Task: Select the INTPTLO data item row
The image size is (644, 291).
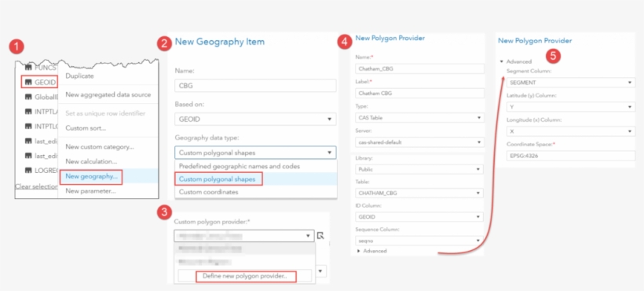Action: tap(40, 126)
